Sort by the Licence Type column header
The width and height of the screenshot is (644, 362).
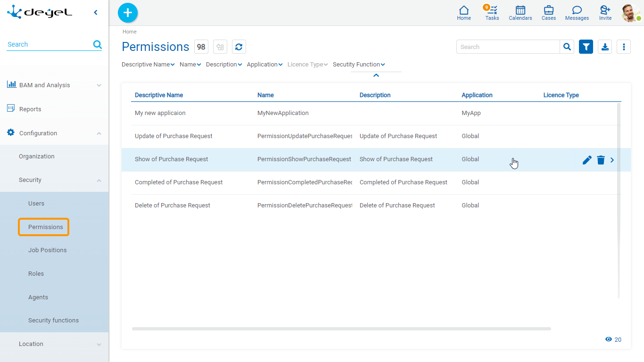[x=561, y=95]
